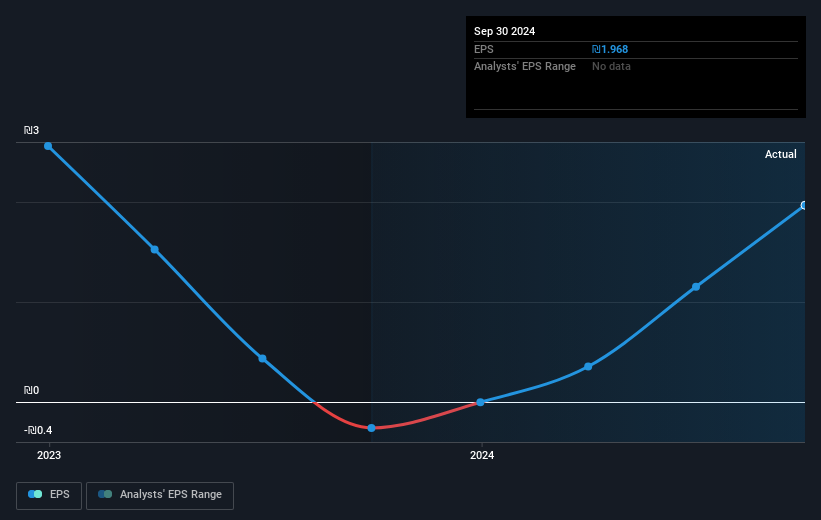
Task: Toggle the EPS legend button
Action: (49, 495)
